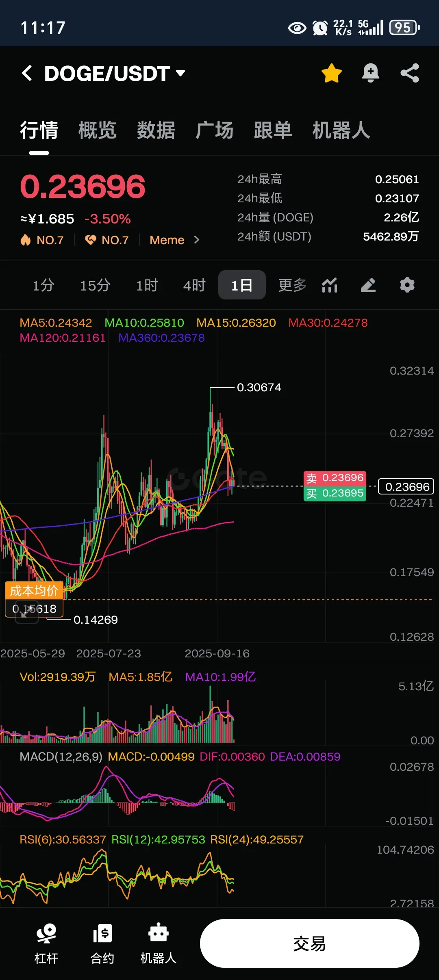Tap 24h最高 value 0.25061

click(x=397, y=179)
